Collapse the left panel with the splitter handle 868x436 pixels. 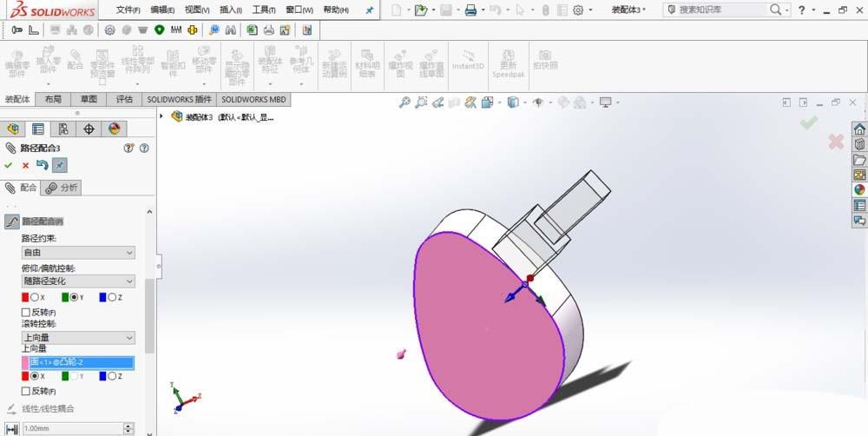[159, 267]
